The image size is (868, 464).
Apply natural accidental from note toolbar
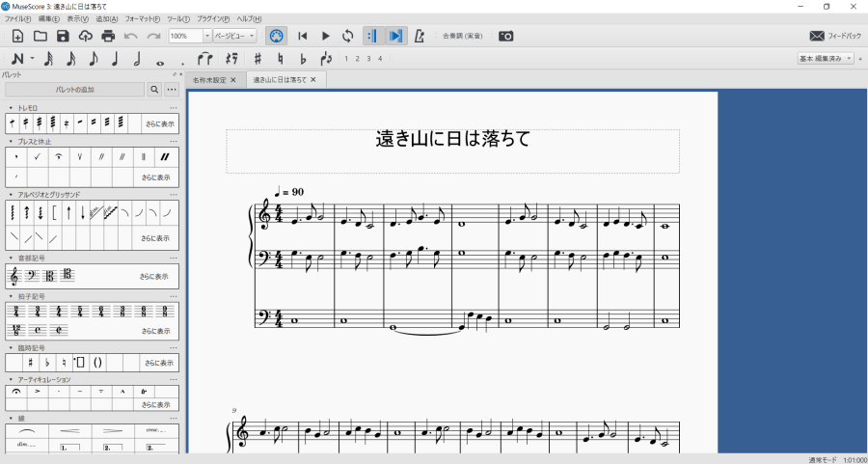click(280, 58)
